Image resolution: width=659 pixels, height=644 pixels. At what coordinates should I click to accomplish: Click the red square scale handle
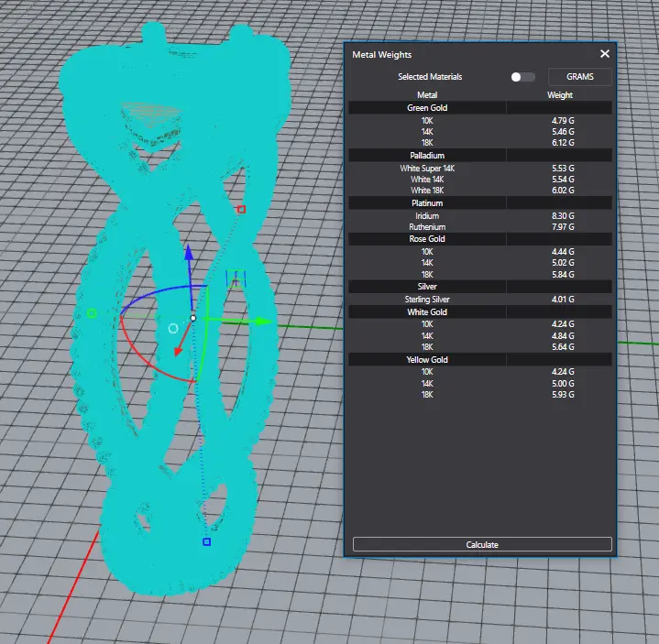tap(241, 209)
